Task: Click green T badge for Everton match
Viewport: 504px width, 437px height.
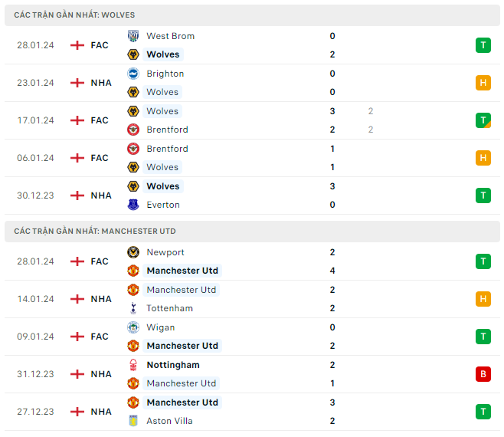Action: (x=483, y=195)
